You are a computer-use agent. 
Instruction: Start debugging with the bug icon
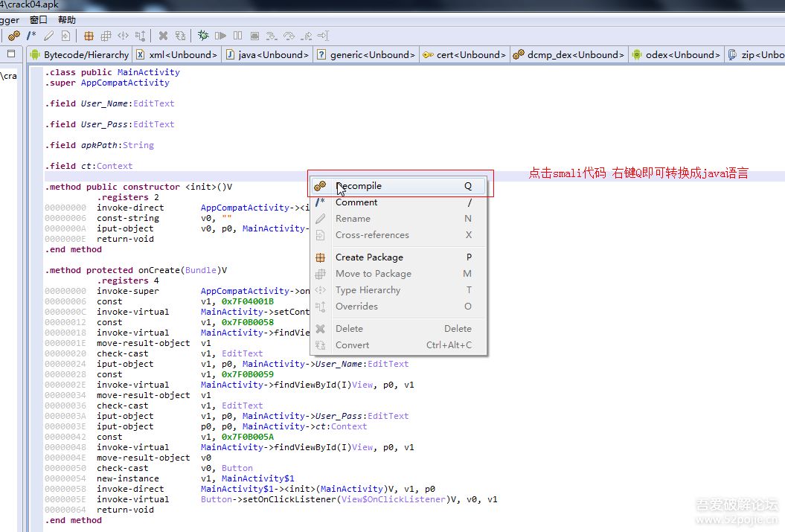click(x=203, y=36)
